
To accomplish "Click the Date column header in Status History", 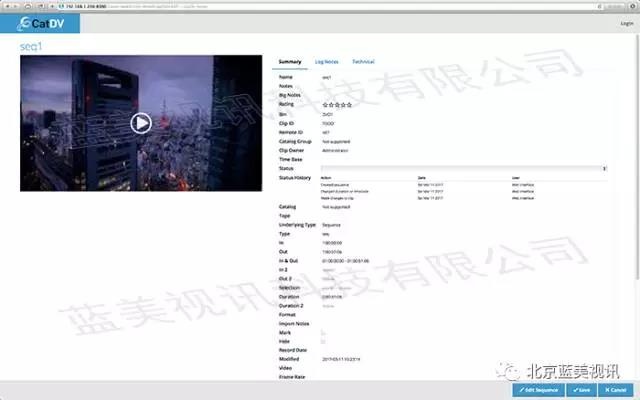I will tap(422, 178).
